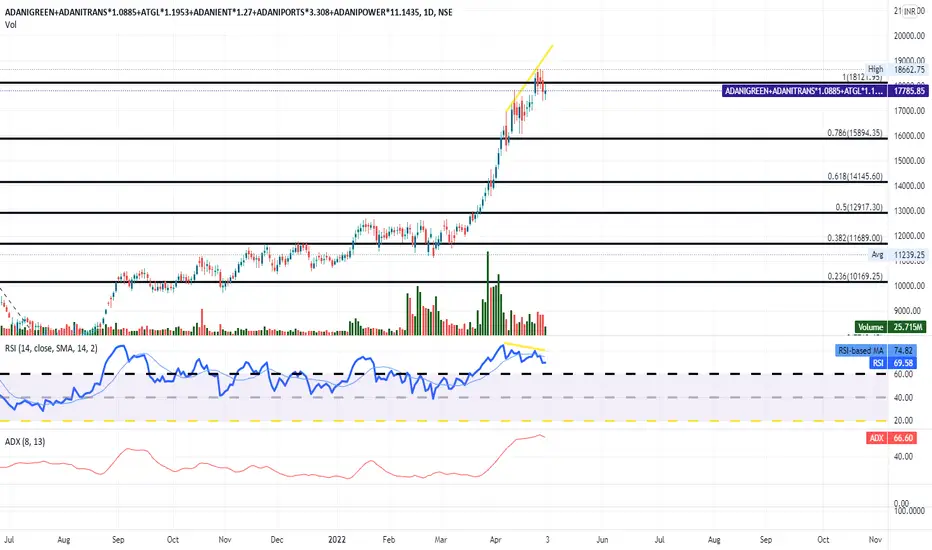
Task: Click the green Volume 25.715M label
Action: pyautogui.click(x=890, y=327)
